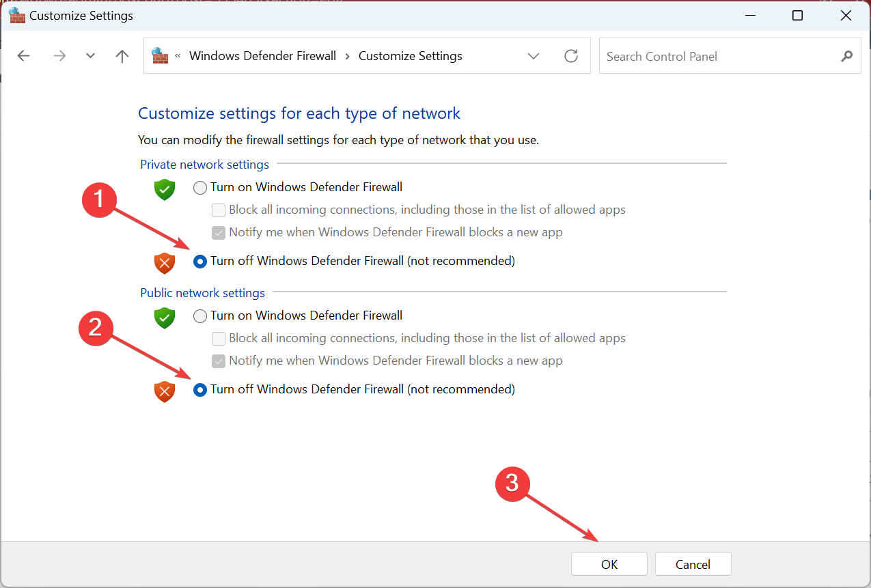The height and width of the screenshot is (588, 871).
Task: Click the title bar firewall icon
Action: click(x=17, y=15)
